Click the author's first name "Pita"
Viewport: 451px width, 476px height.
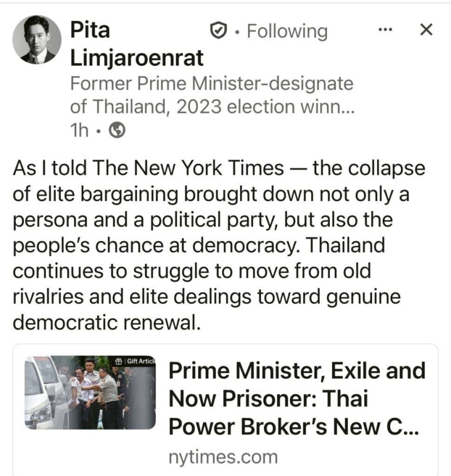click(90, 30)
